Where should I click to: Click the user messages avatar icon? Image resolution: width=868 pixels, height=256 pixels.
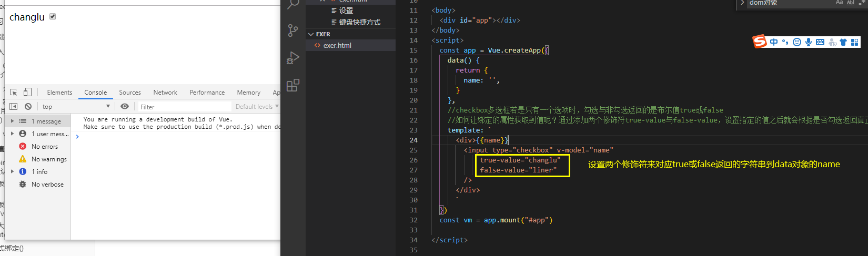(x=23, y=134)
